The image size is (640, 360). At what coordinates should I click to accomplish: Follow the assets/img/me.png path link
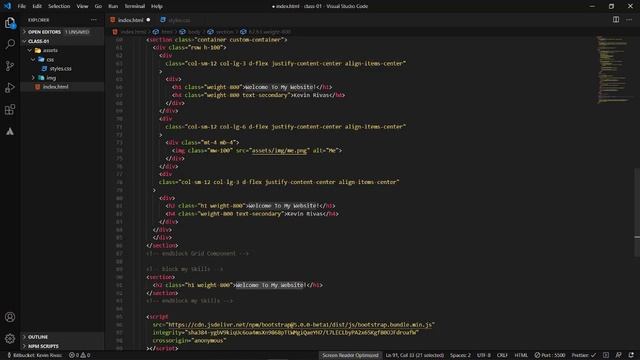coord(279,150)
